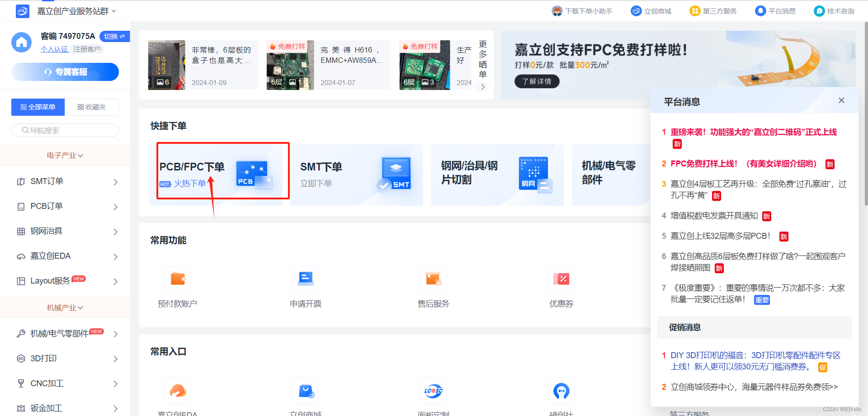Image resolution: width=868 pixels, height=416 pixels.
Task: Open message 嘉立创二维码正式上线
Action: pos(753,132)
